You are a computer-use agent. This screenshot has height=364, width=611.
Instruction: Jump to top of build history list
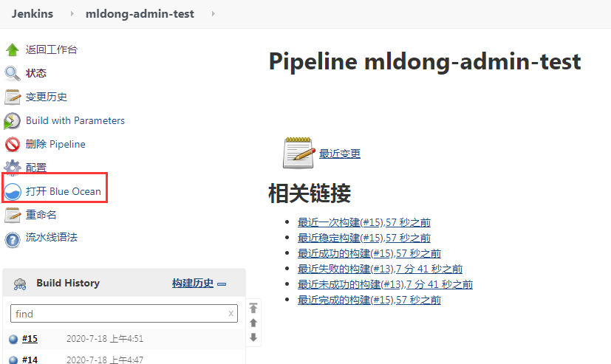pyautogui.click(x=253, y=308)
